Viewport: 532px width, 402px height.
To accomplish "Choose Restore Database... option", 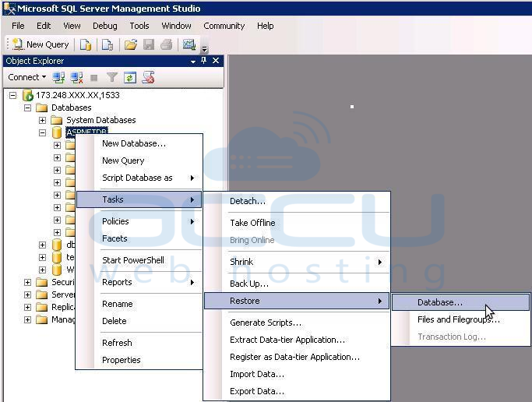I will pyautogui.click(x=461, y=302).
